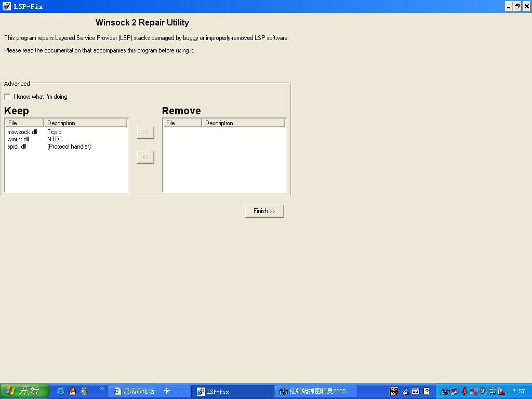Click the magnifier picture tray icon
This screenshot has width=532, height=399.
tap(502, 391)
